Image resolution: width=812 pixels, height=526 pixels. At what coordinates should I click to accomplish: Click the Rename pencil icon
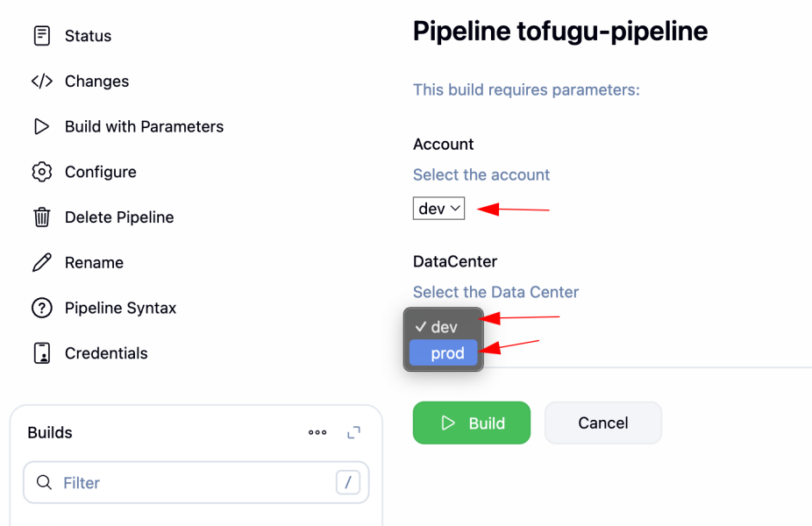(41, 263)
